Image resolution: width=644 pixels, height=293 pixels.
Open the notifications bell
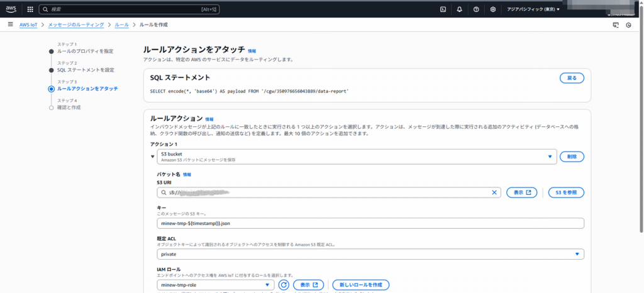pyautogui.click(x=460, y=9)
